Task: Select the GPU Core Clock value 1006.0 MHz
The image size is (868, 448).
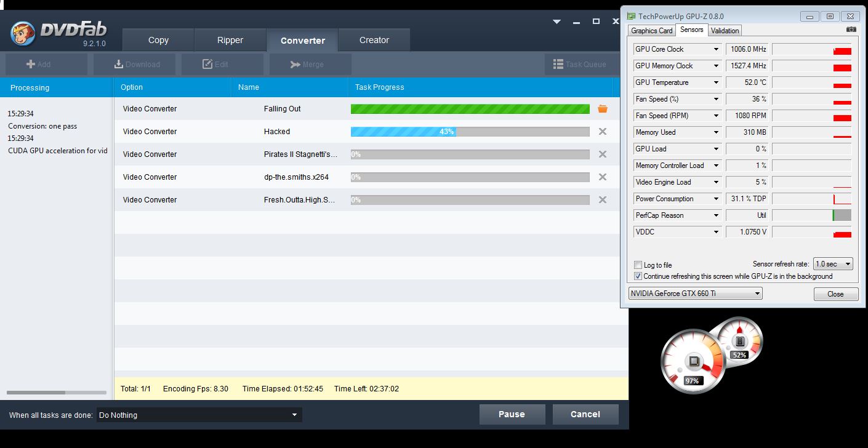Action: (x=748, y=49)
